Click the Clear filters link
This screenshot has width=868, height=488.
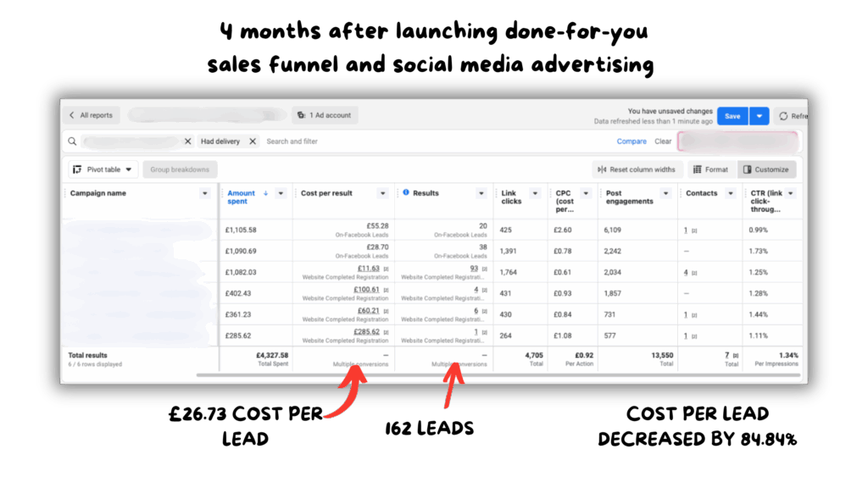[x=663, y=141]
